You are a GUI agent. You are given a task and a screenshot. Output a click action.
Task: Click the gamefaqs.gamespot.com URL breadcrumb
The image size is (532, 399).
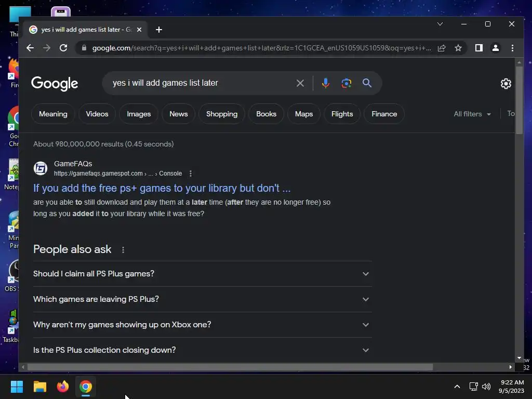click(118, 174)
